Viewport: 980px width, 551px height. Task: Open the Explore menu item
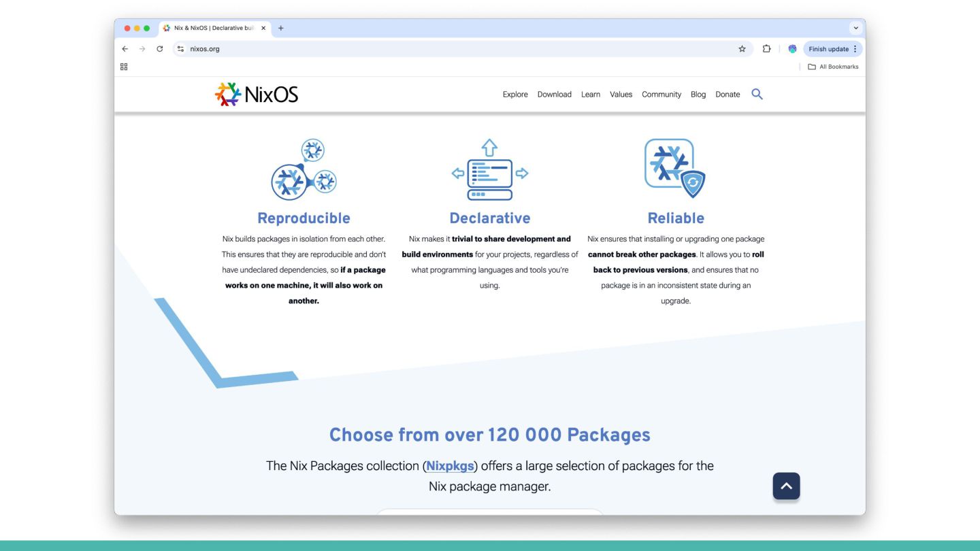(515, 95)
